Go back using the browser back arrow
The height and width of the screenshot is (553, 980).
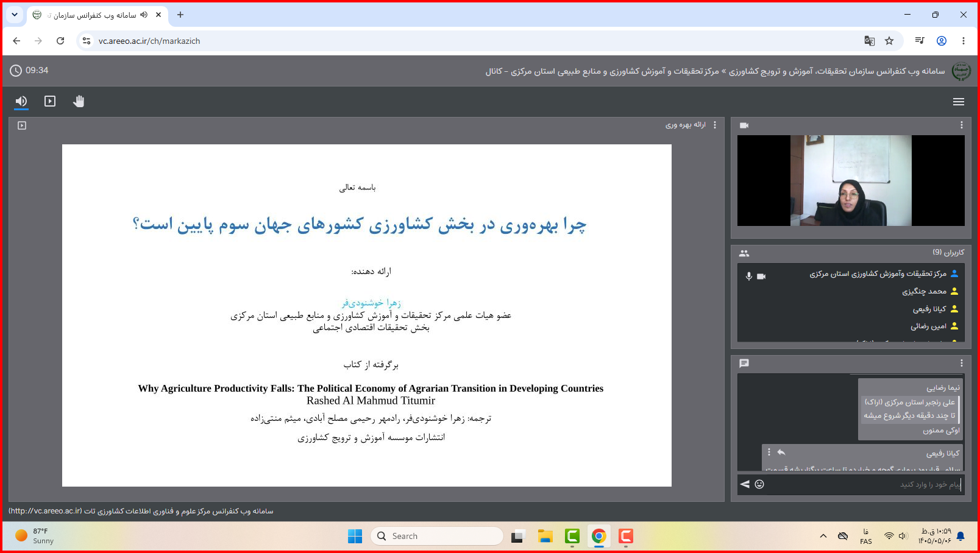point(16,41)
